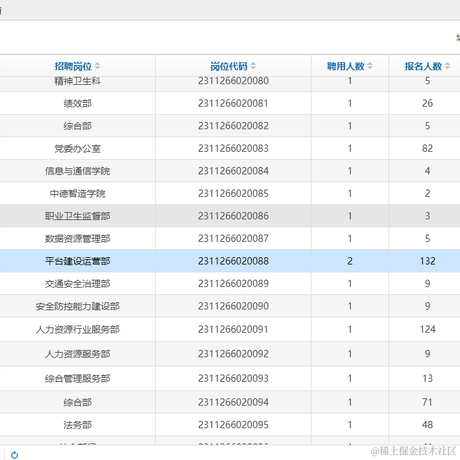Click job code 2311266020089

(233, 284)
